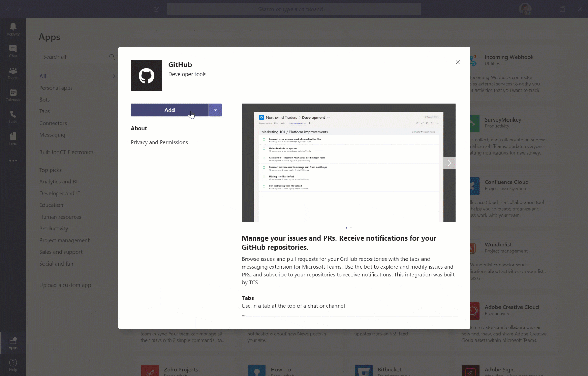Select the About section
The image size is (588, 376).
point(139,128)
